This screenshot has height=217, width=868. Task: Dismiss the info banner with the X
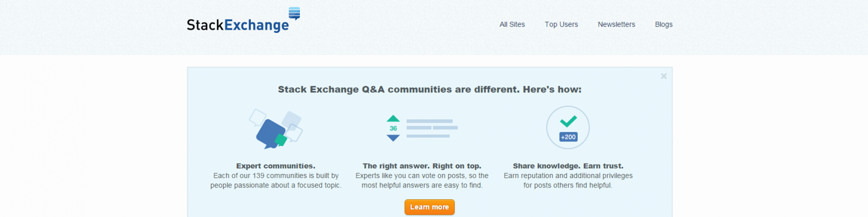tap(664, 76)
